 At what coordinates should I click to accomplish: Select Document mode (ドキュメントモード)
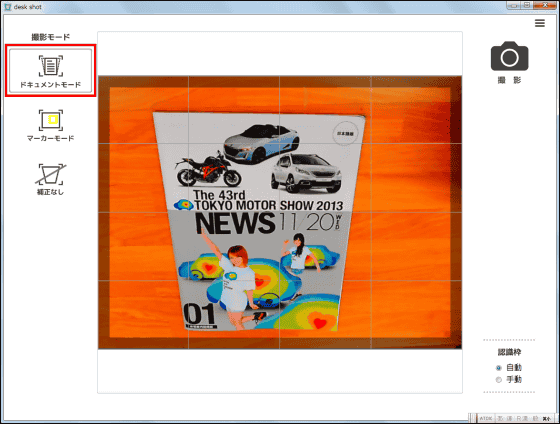[x=50, y=71]
